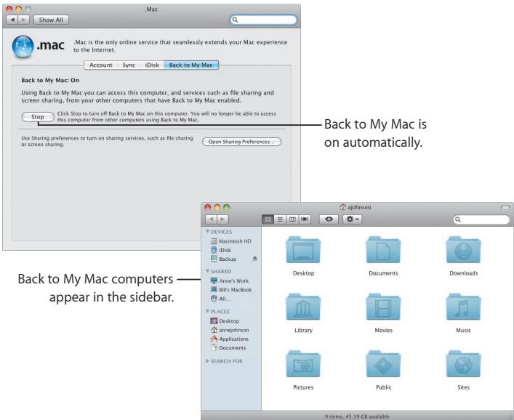
Task: Select the Library folder icon
Action: pos(303,307)
